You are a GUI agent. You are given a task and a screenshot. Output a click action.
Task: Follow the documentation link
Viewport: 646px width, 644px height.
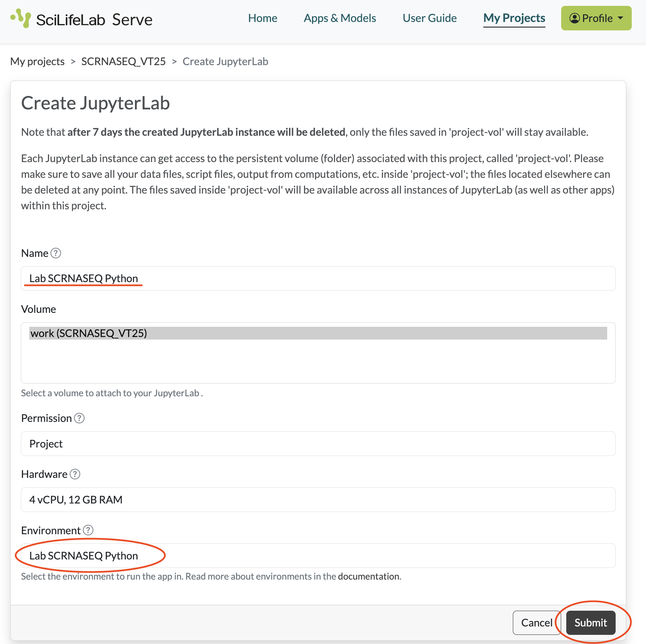coord(368,577)
